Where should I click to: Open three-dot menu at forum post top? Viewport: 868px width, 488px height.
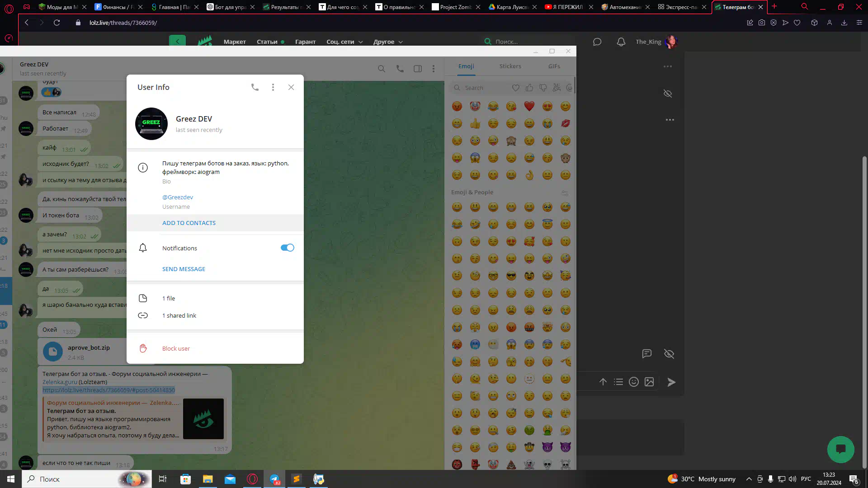(x=668, y=66)
